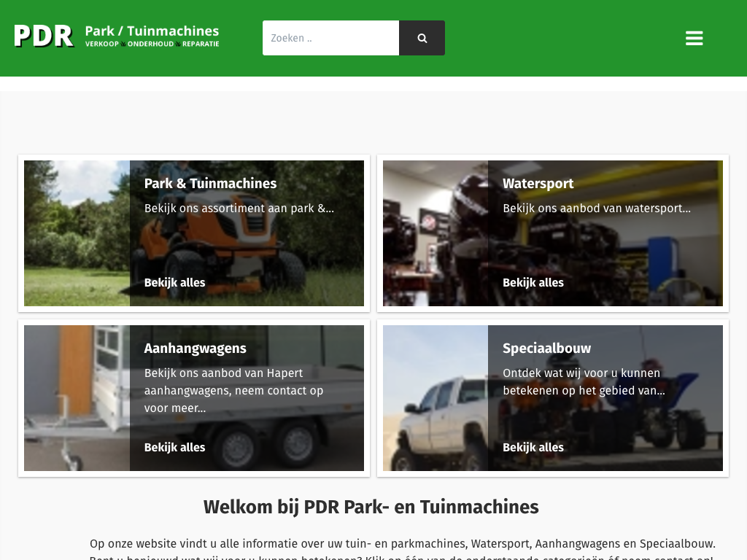Open the hamburger menu

point(694,38)
